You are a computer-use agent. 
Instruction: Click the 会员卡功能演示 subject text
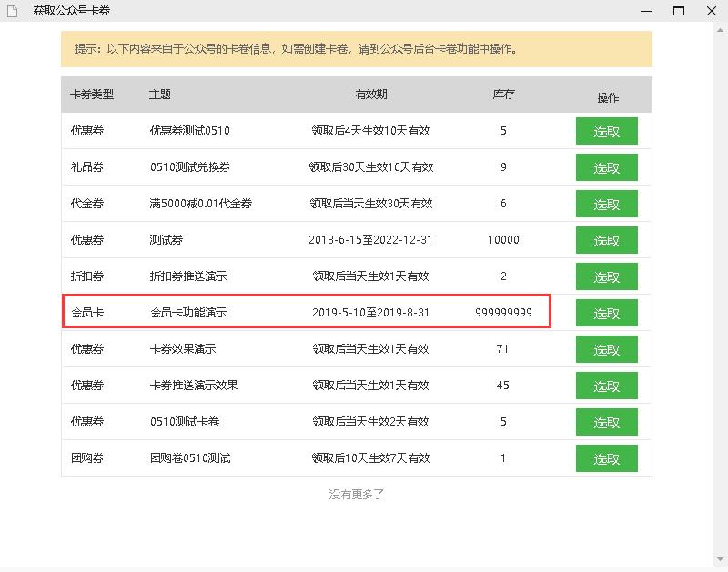(x=188, y=312)
